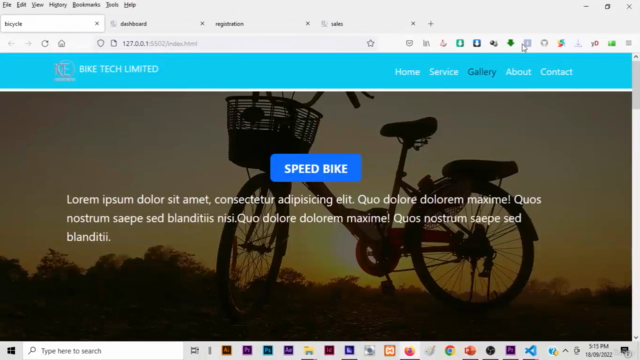Click the back navigation arrow
The height and width of the screenshot is (360, 640).
pos(11,43)
